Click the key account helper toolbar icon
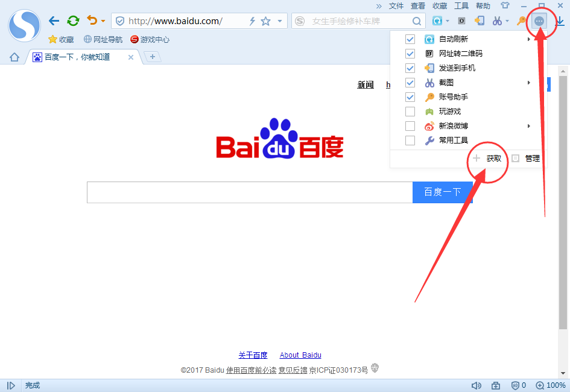 [x=521, y=21]
